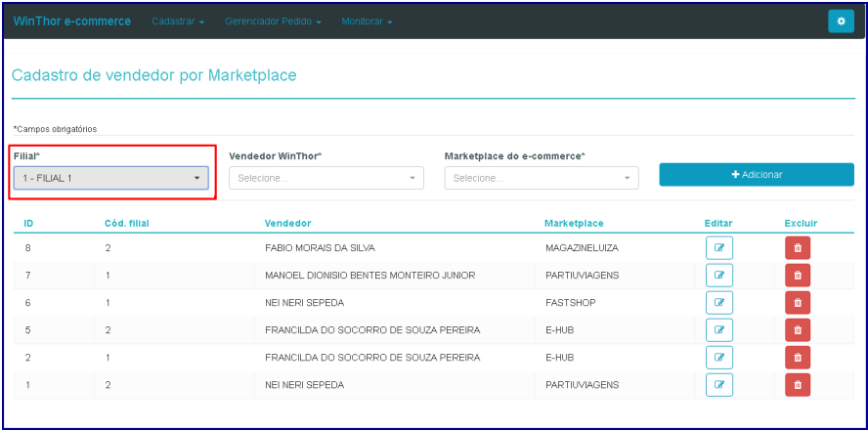868x430 pixels.
Task: Go to WinThor e-commerce home link
Action: click(72, 21)
